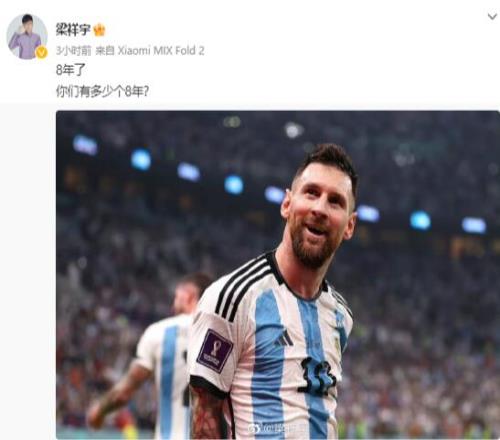Open the poster's round profile avatar
Viewport: 500px width, 440px height.
click(27, 37)
